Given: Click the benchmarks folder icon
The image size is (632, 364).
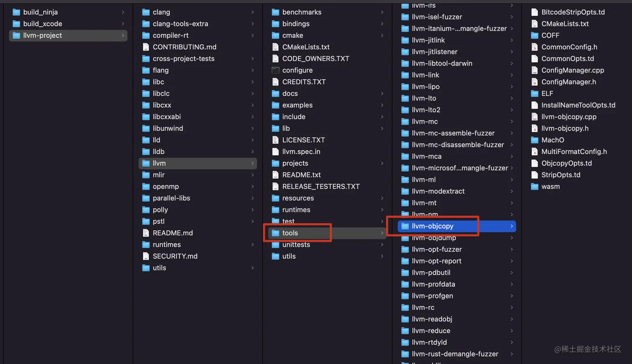Looking at the screenshot, I should 275,12.
